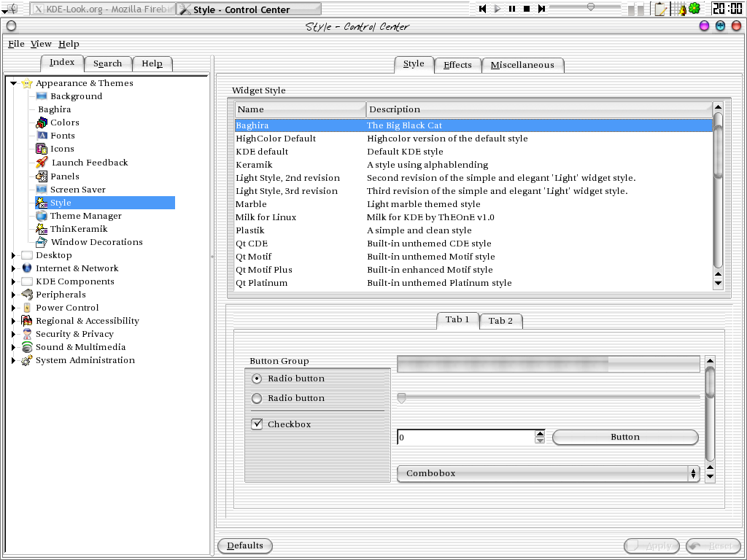The height and width of the screenshot is (560, 747).
Task: Pause playback in the panel media controls
Action: click(x=512, y=9)
